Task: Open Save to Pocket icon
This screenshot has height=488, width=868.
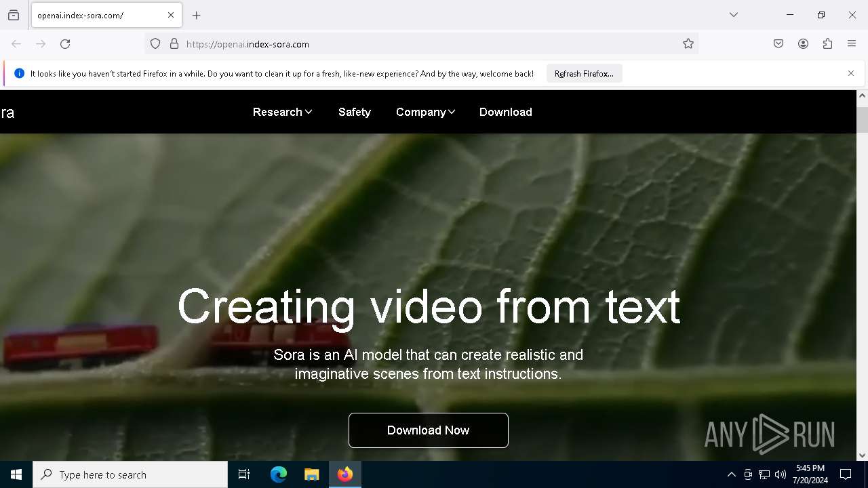Action: [x=778, y=44]
